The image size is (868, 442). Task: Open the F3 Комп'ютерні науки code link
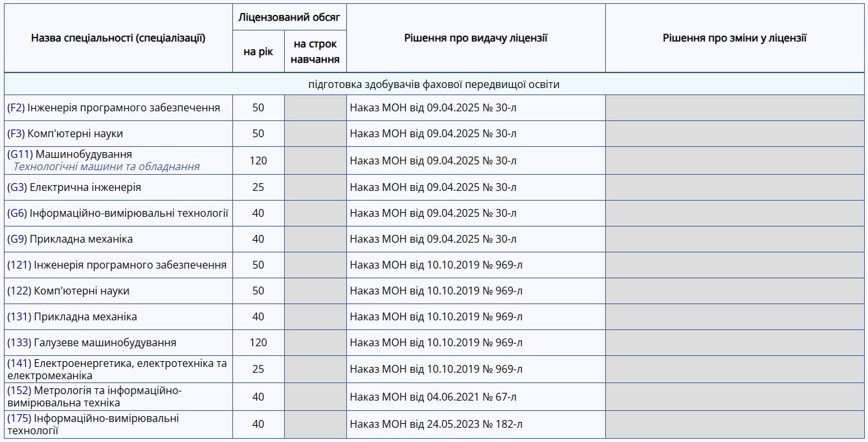(x=16, y=133)
